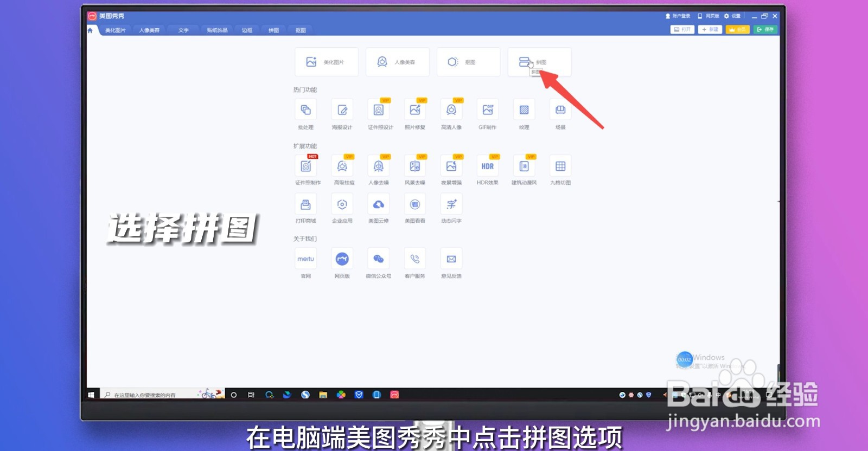
Task: Click the 新建 new button
Action: (x=710, y=29)
